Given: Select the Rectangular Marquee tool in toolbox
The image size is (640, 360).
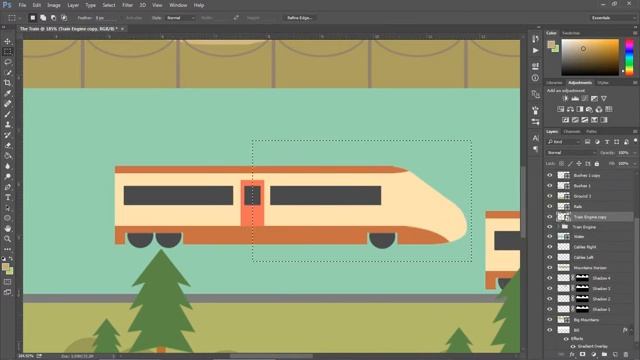Looking at the screenshot, I should pos(8,52).
